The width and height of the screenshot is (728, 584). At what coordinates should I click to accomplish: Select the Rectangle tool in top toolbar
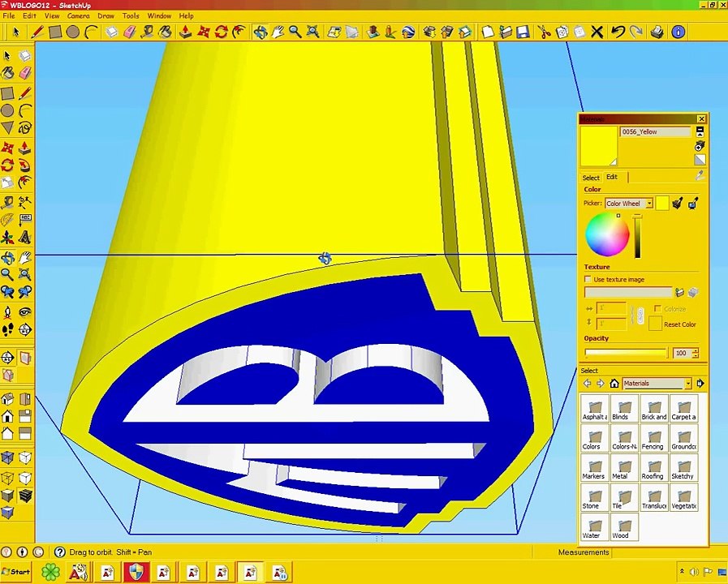55,32
